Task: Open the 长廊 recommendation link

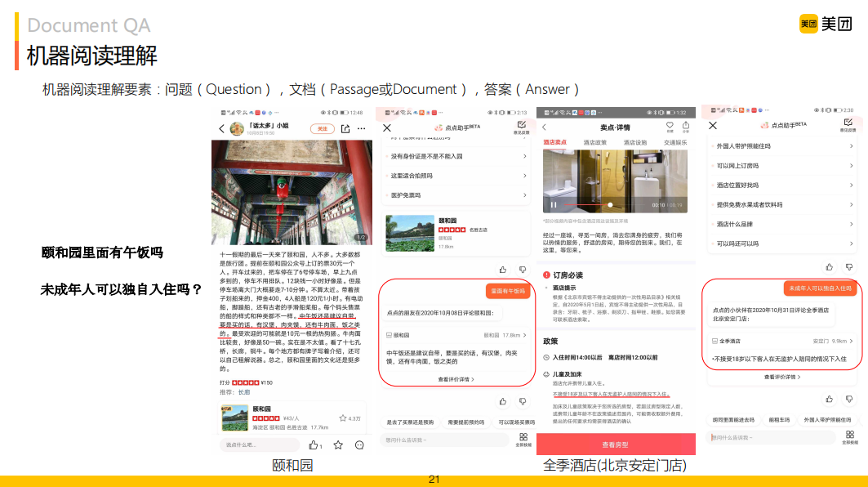Action: click(x=244, y=391)
